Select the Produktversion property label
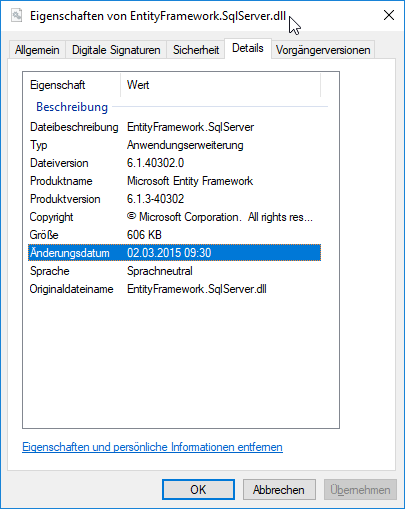Image resolution: width=405 pixels, height=509 pixels. [x=65, y=199]
